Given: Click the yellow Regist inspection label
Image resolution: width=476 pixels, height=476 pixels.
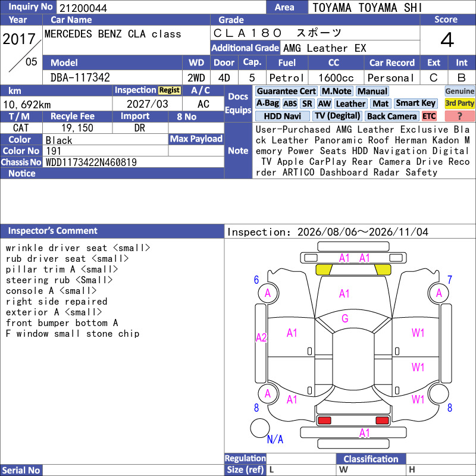Looking at the screenshot, I should (170, 90).
